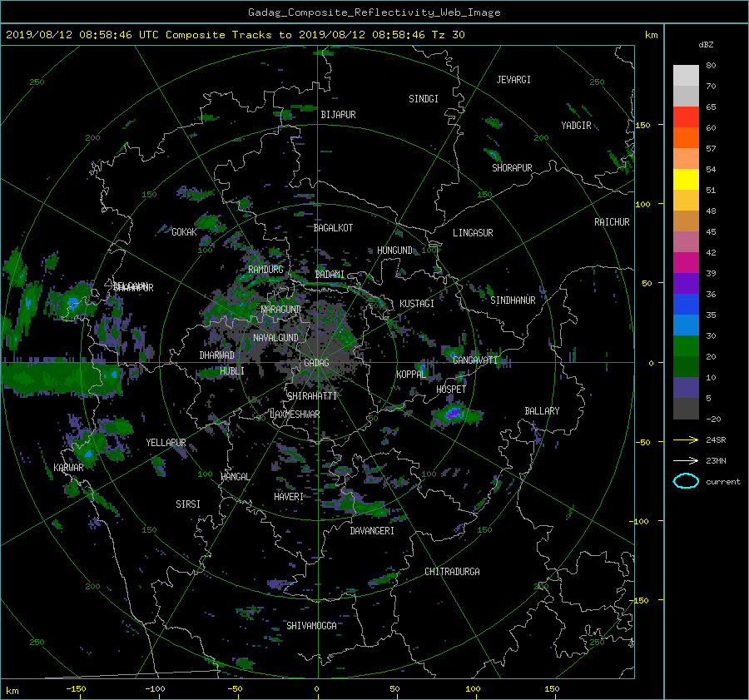Screen dimensions: 749x700
Task: Click the CHITRADURGA city label
Action: pyautogui.click(x=452, y=572)
